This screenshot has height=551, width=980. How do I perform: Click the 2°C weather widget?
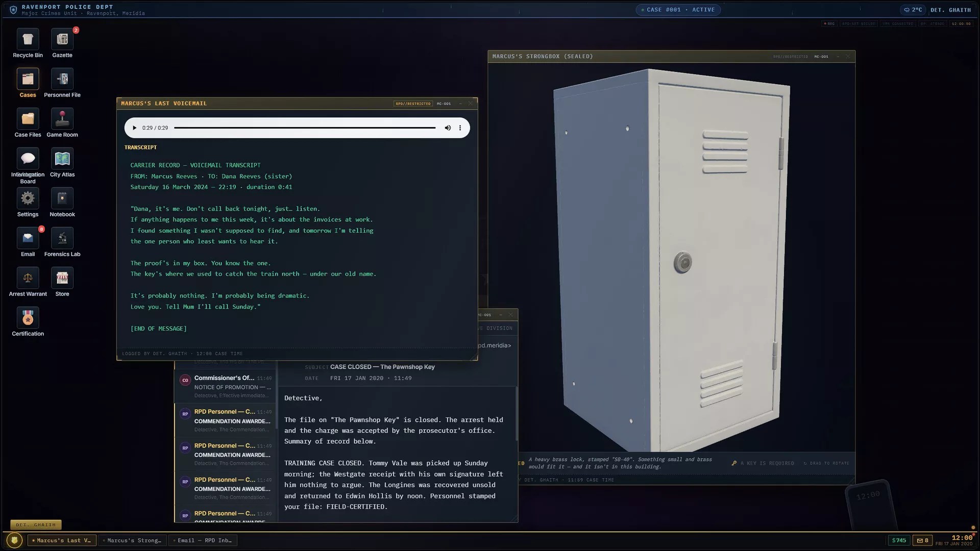913,10
